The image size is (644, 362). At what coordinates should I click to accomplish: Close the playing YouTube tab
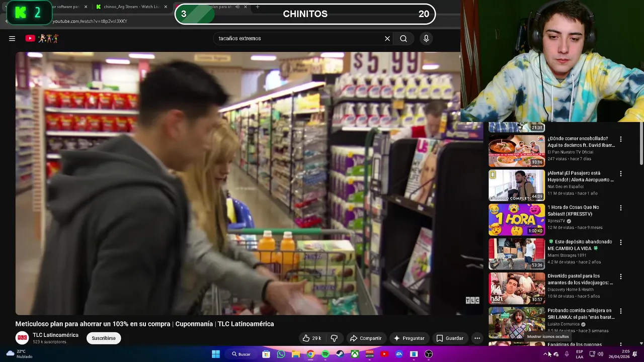pos(246,7)
